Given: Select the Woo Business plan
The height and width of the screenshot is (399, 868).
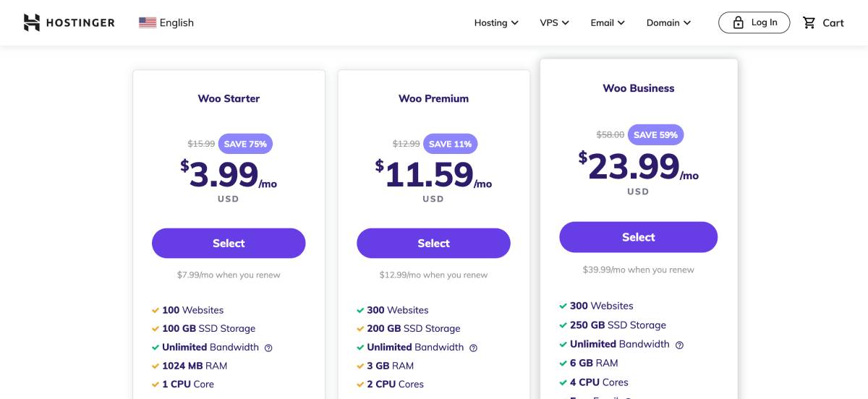Looking at the screenshot, I should [638, 237].
